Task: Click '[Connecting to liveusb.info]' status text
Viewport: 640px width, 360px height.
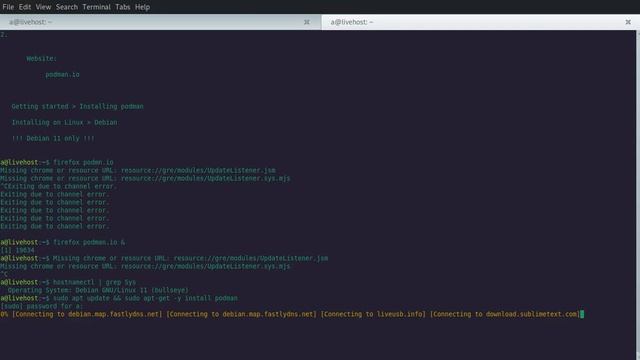Action: 373,314
